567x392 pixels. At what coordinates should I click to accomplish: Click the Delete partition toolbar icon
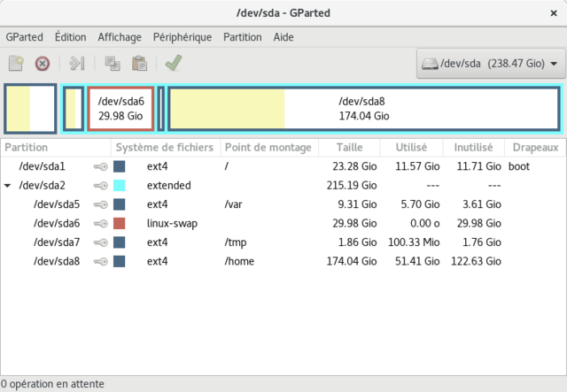click(x=42, y=63)
